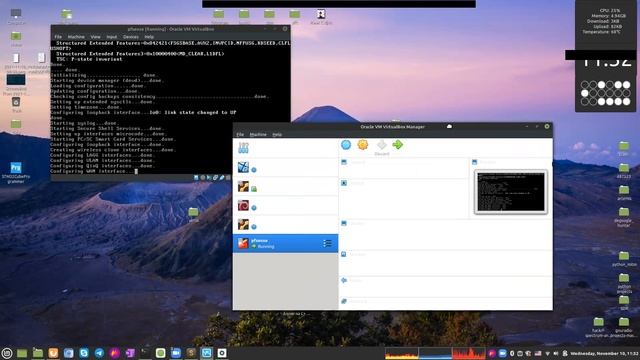Click the orange gear Settings toolbar icon
This screenshot has height=360, width=640.
[x=362, y=144]
